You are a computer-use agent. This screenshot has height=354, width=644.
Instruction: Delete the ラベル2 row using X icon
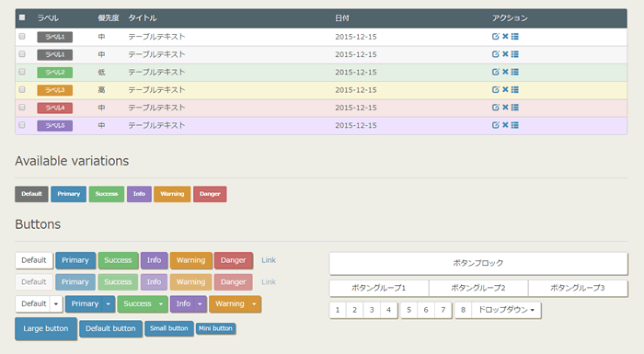pyautogui.click(x=505, y=72)
